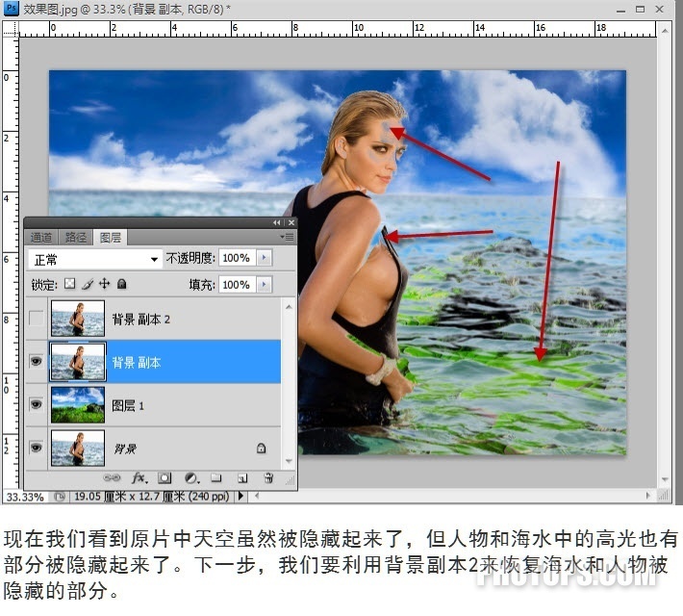The width and height of the screenshot is (683, 616).
Task: Create new fill or adjustment layer
Action: [x=191, y=478]
